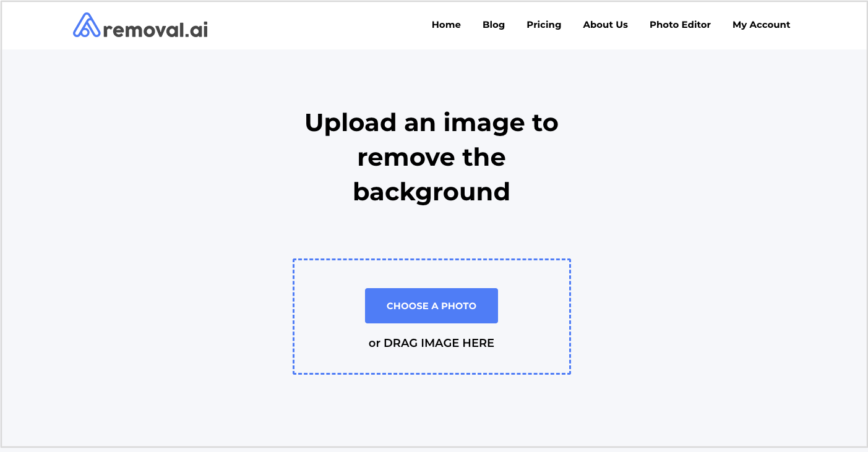Click the CHOOSE A PHOTO button
Image resolution: width=868 pixels, height=452 pixels.
(431, 305)
